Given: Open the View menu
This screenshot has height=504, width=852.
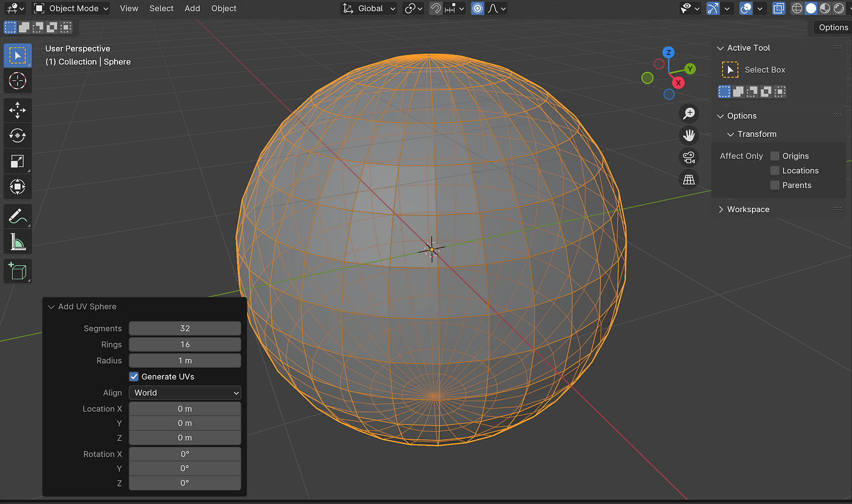Looking at the screenshot, I should (x=129, y=8).
